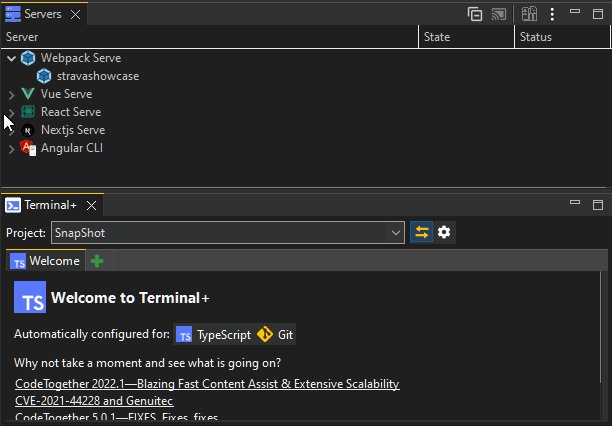Click the buildings icon in Servers toolbar
The image size is (612, 426).
click(529, 14)
